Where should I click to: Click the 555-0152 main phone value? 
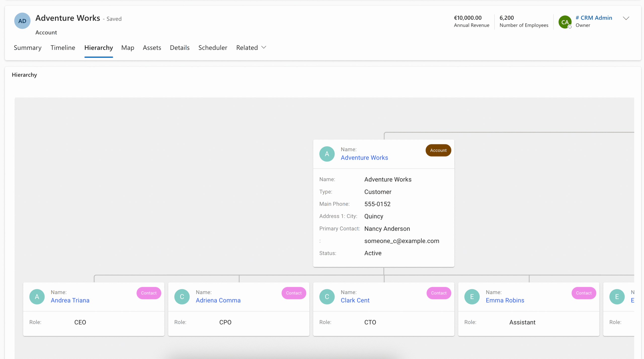[x=377, y=204]
